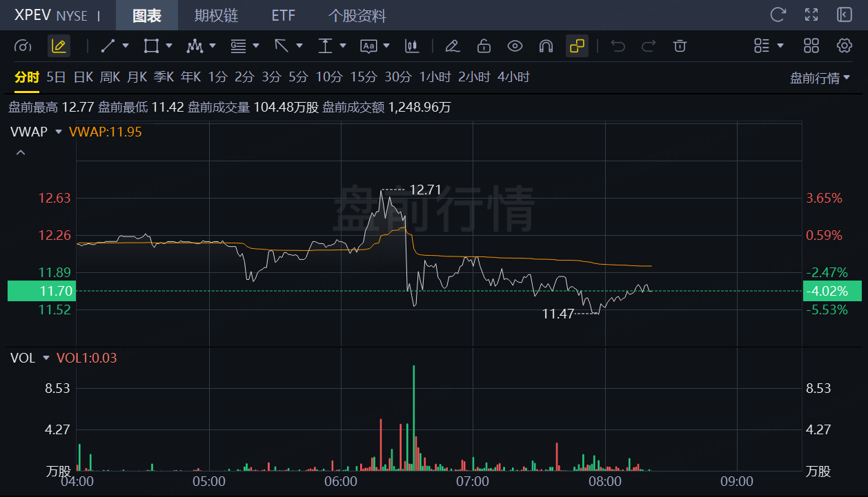Screen dimensions: 868x497
Task: Expand the Fibonacci tool dropdown arrow
Action: [x=256, y=46]
